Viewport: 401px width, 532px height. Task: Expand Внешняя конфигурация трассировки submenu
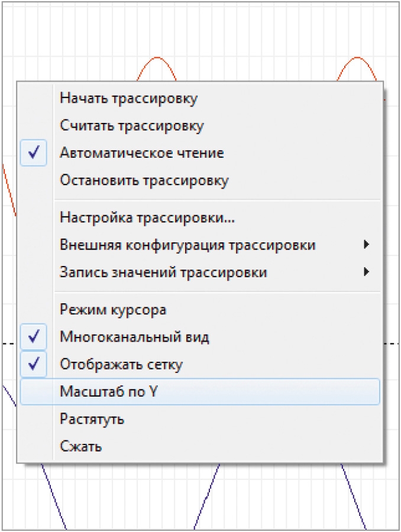pos(200,245)
